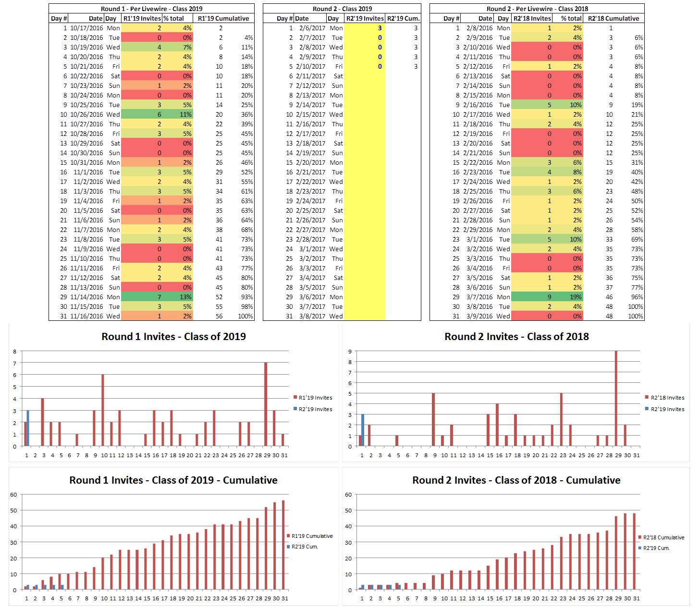Select the R1'19 Invites column header
Screen dimensions: 700x609
pos(142,18)
